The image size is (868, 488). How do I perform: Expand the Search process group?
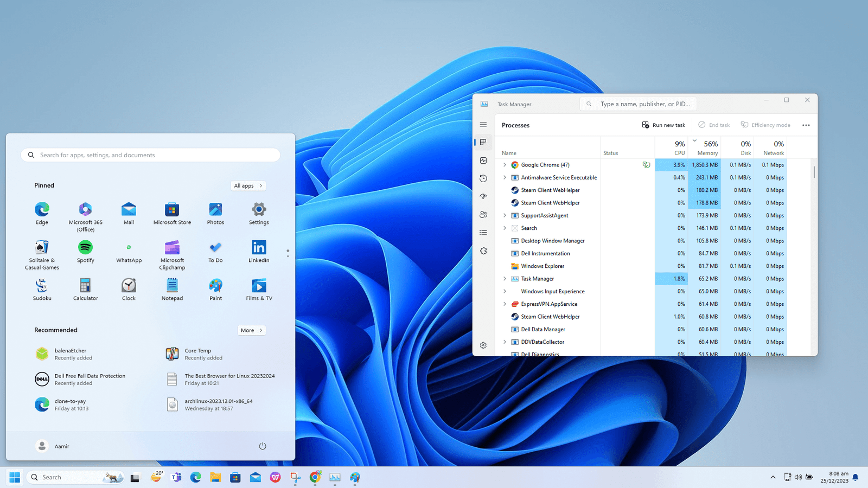[505, 228]
